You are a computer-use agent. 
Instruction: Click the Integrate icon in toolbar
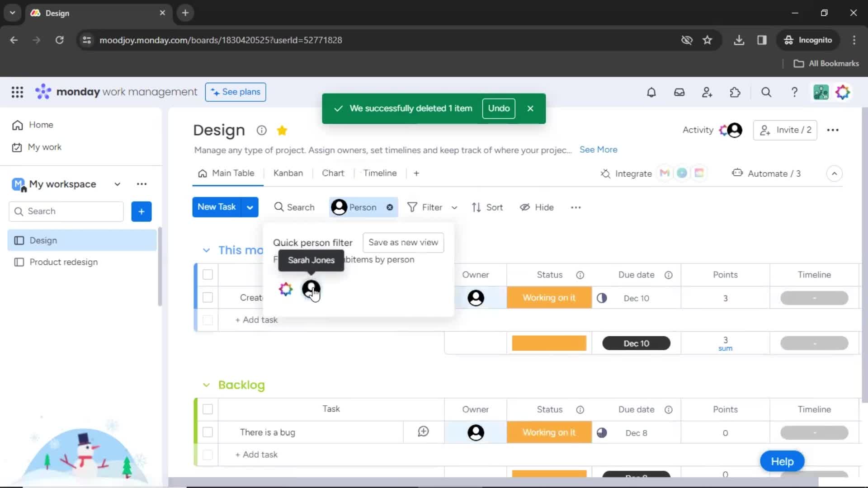pyautogui.click(x=606, y=174)
